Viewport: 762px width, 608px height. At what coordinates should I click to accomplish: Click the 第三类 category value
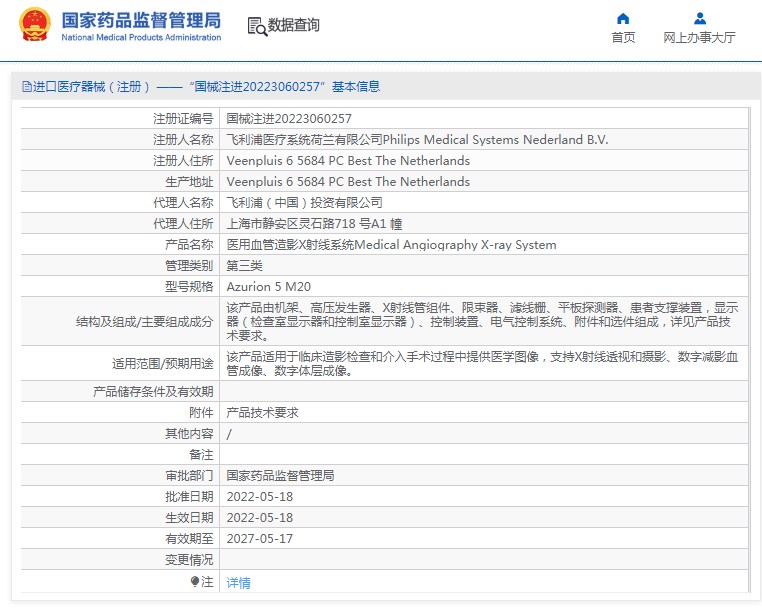click(x=244, y=265)
